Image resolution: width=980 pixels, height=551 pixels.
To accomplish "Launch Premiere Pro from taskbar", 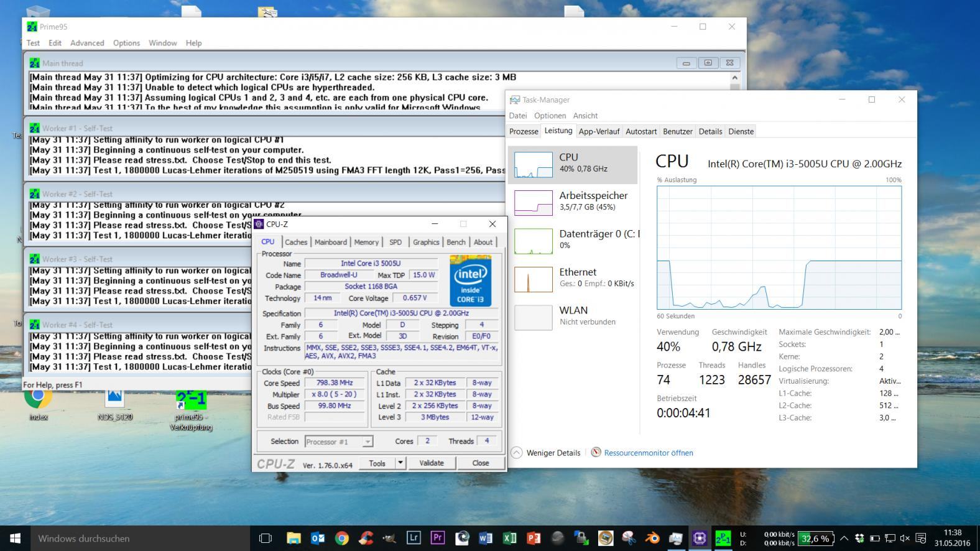I will [x=438, y=538].
